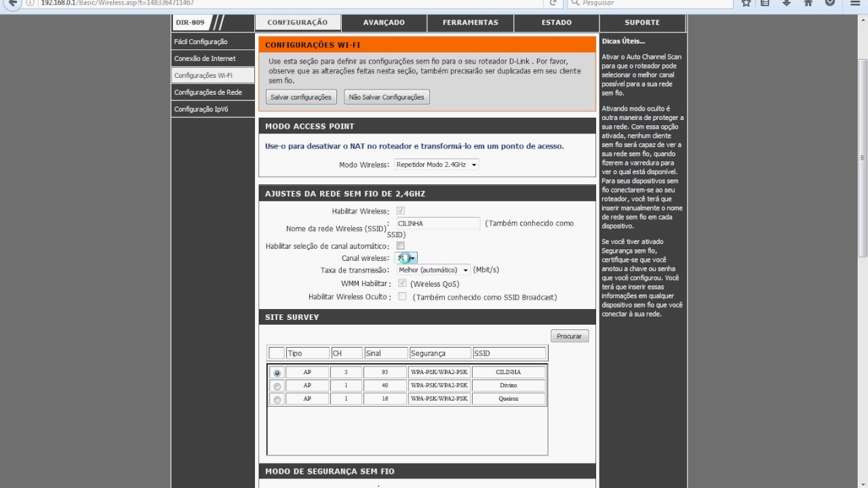Bookmark this page with the star icon

[x=746, y=3]
